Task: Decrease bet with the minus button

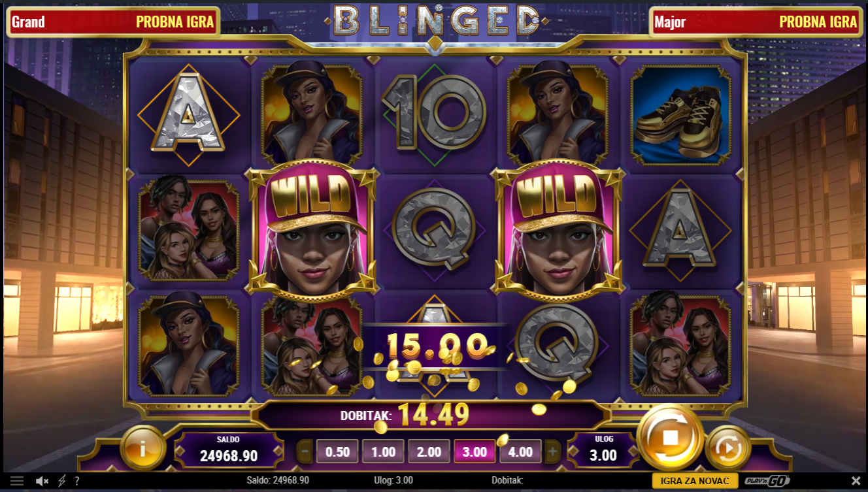Action: (305, 451)
